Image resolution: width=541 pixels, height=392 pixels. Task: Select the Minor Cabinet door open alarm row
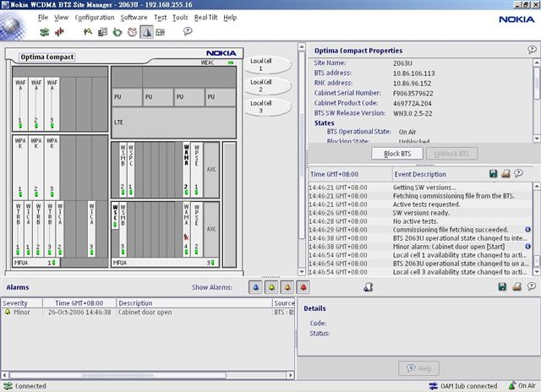coord(148,313)
